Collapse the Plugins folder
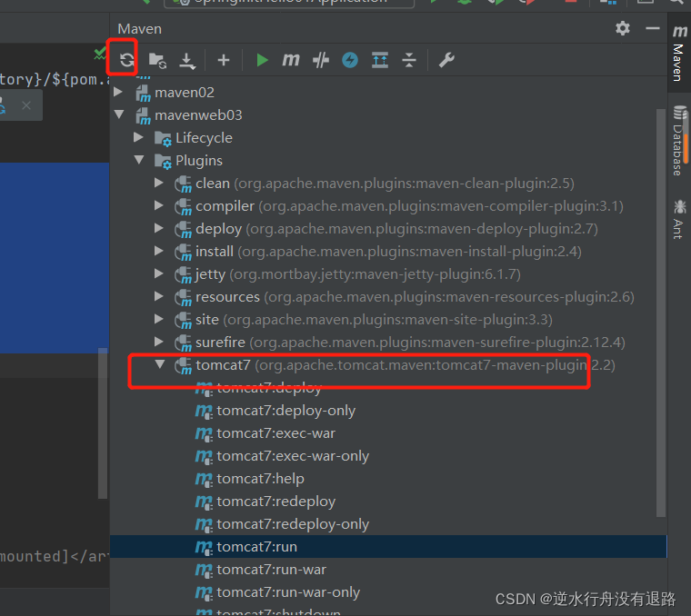The height and width of the screenshot is (616, 691). click(x=139, y=160)
